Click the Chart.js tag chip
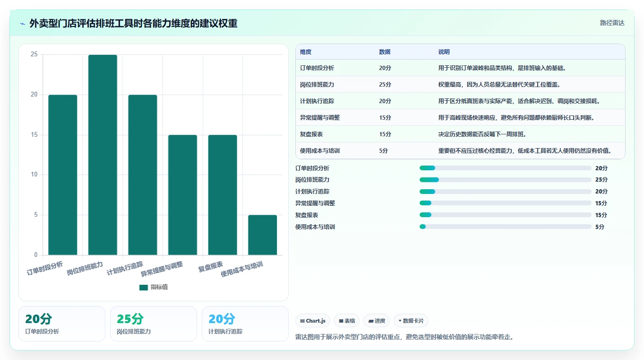The height and width of the screenshot is (360, 644). coord(313,321)
